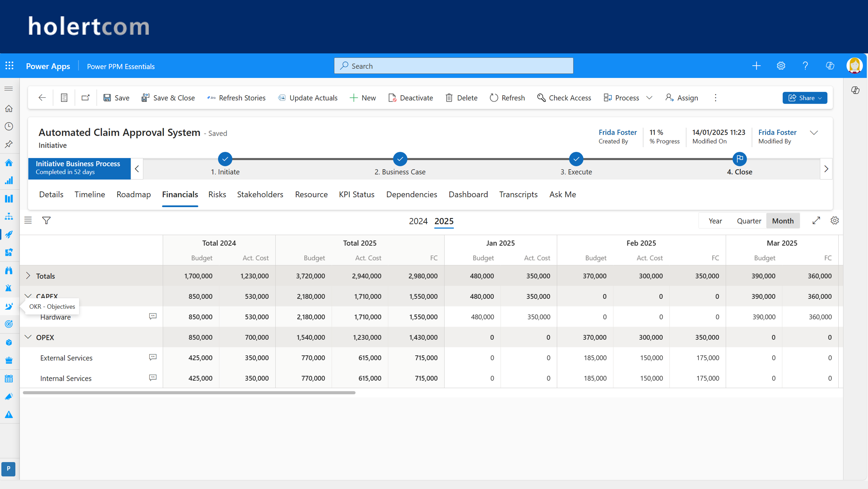Open the settings gear in top bar
868x489 pixels.
pyautogui.click(x=781, y=66)
